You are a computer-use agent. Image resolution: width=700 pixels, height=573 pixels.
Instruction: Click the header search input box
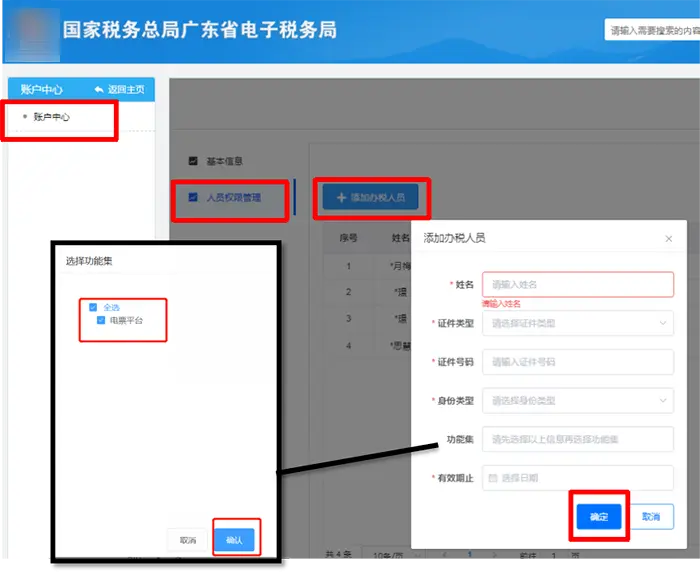[652, 31]
